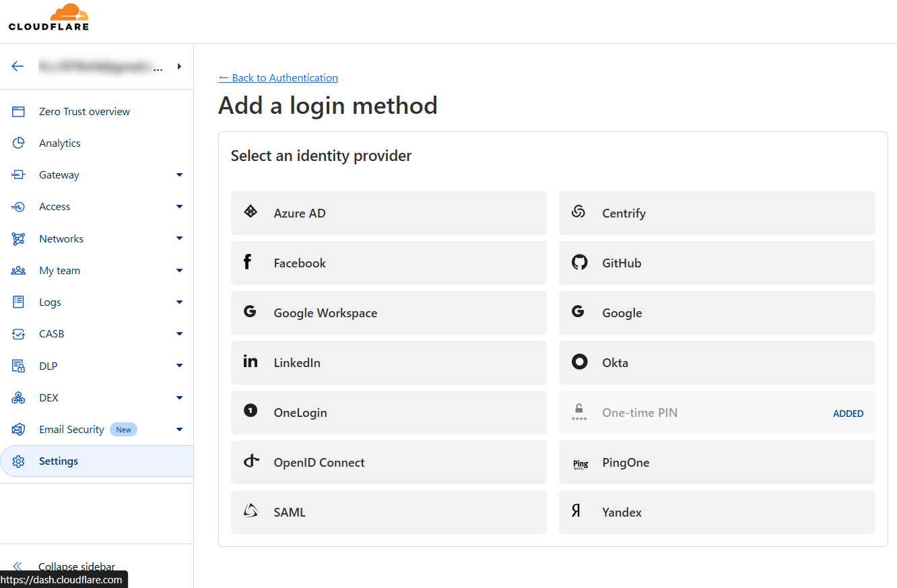Expand the DLP dropdown arrow
897x588 pixels.
[x=179, y=366]
